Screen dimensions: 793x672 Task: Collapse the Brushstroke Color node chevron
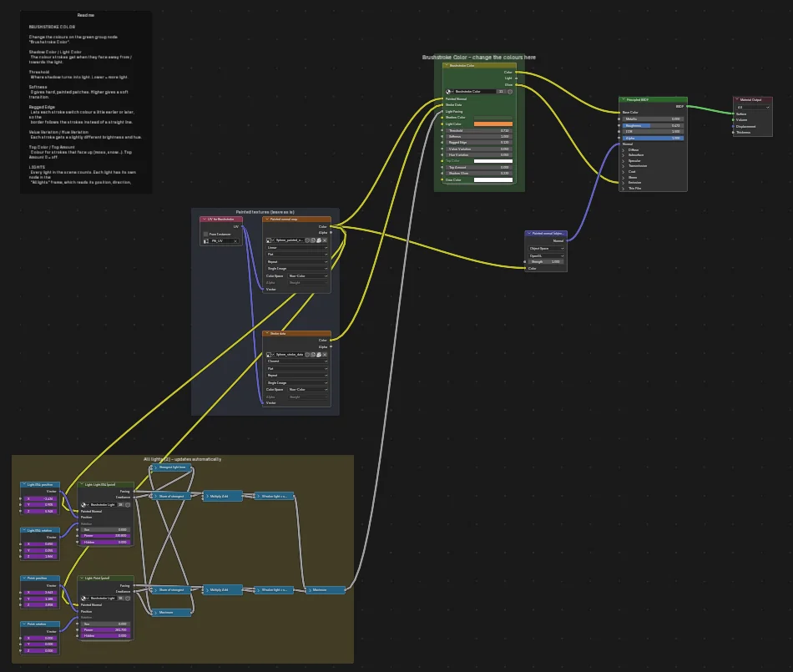click(x=446, y=65)
